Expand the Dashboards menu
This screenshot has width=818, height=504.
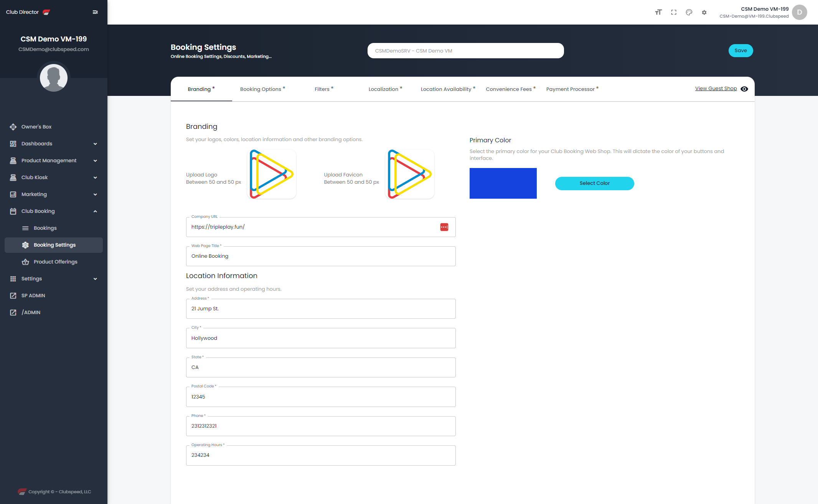[54, 144]
